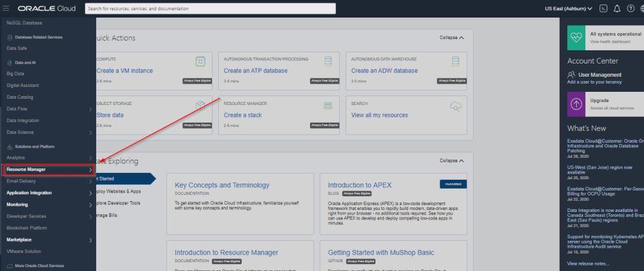Expand Data Science submenu chevron
This screenshot has height=271, width=644.
91,133
